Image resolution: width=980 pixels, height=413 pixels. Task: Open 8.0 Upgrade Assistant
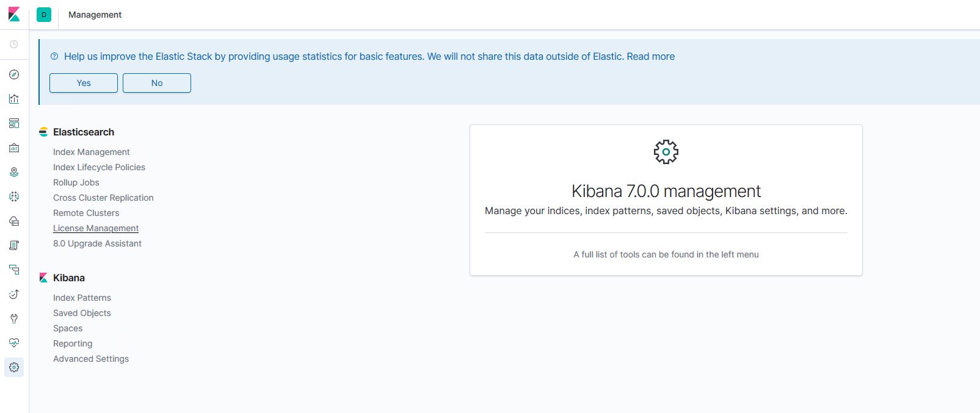click(x=97, y=243)
